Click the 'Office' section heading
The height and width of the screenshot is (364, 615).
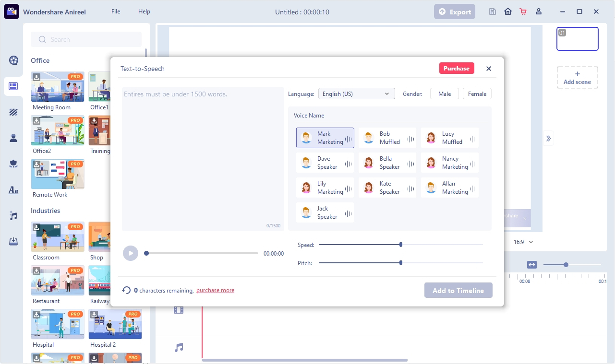tap(40, 60)
